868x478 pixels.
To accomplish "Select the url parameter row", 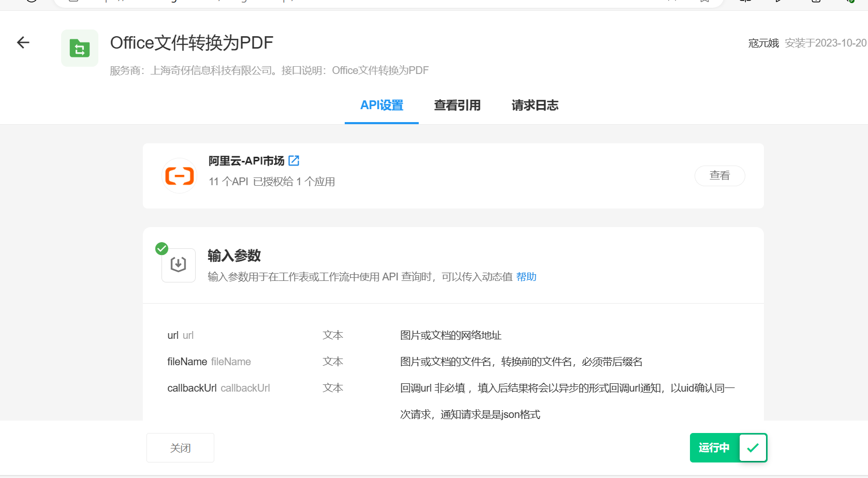I will (x=180, y=335).
